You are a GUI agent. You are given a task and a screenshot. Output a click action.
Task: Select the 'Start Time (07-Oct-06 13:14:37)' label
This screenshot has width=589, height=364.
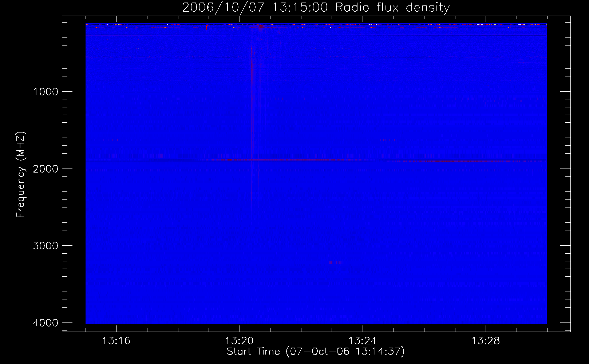316,352
